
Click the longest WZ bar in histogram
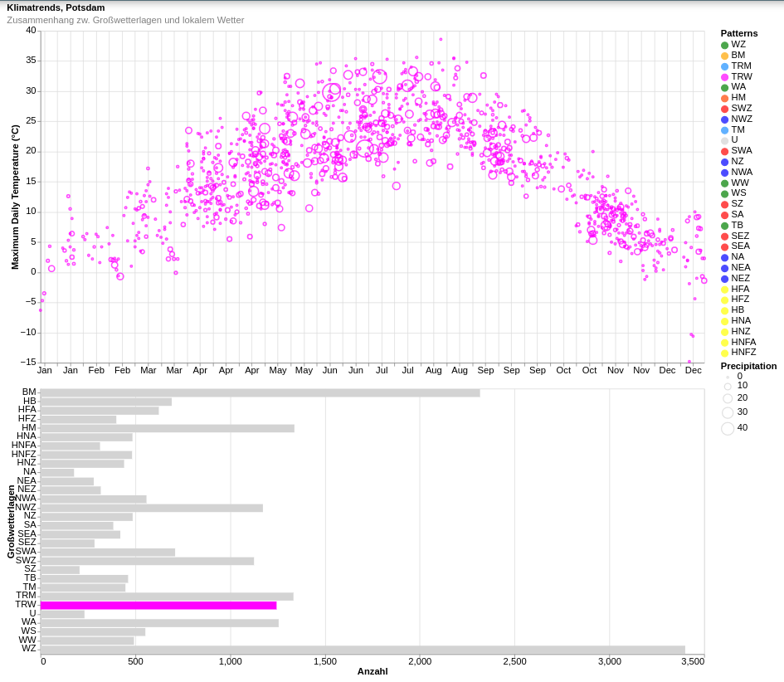click(363, 650)
